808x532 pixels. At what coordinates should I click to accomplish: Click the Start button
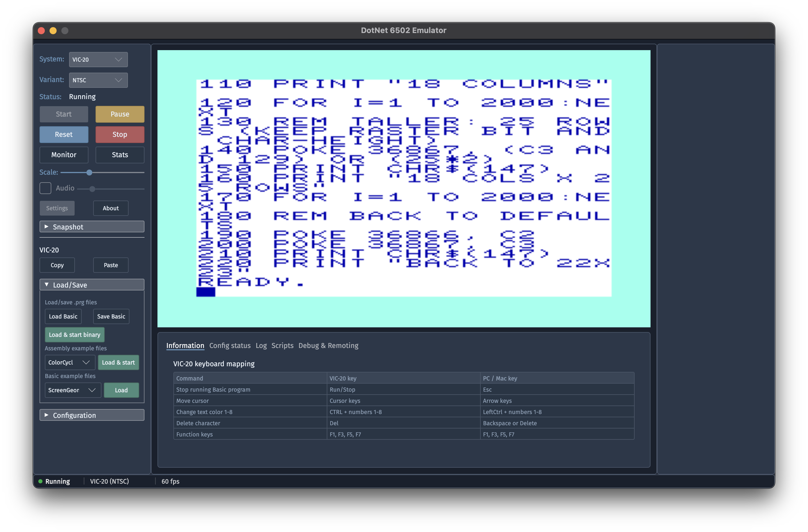pyautogui.click(x=64, y=114)
